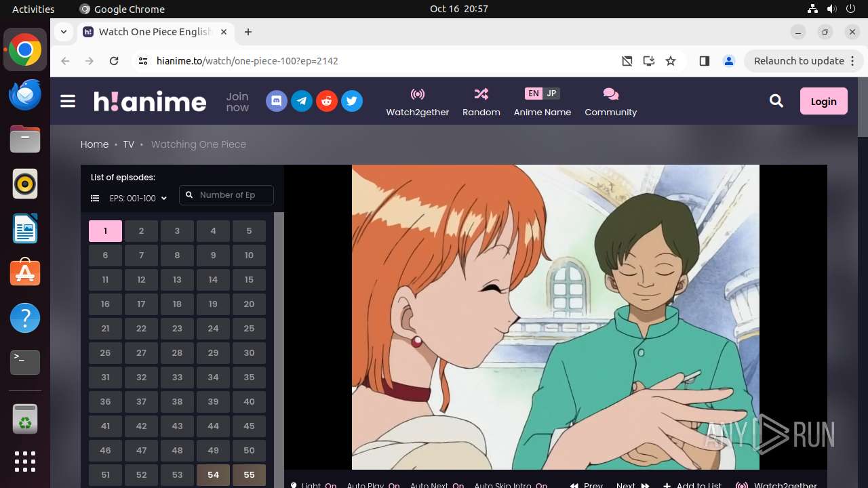Go to Prev episode
This screenshot has width=868, height=488.
[x=587, y=484]
